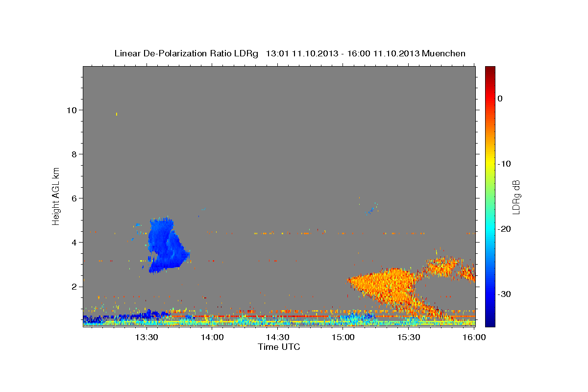Image resolution: width=588 pixels, height=392 pixels.
Task: Click the 13:30 time tick label
Action: pos(147,337)
